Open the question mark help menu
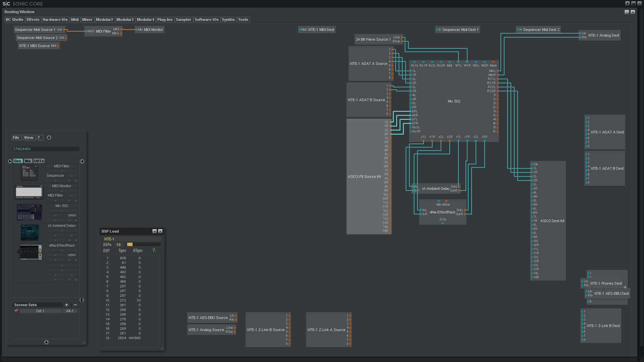644x362 pixels. (39, 137)
